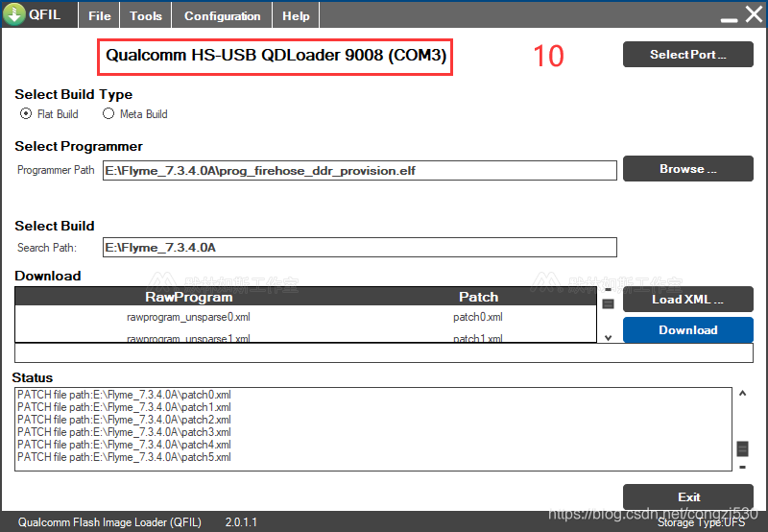Click the Storage Type:UFS status entry
768x532 pixels.
(702, 522)
